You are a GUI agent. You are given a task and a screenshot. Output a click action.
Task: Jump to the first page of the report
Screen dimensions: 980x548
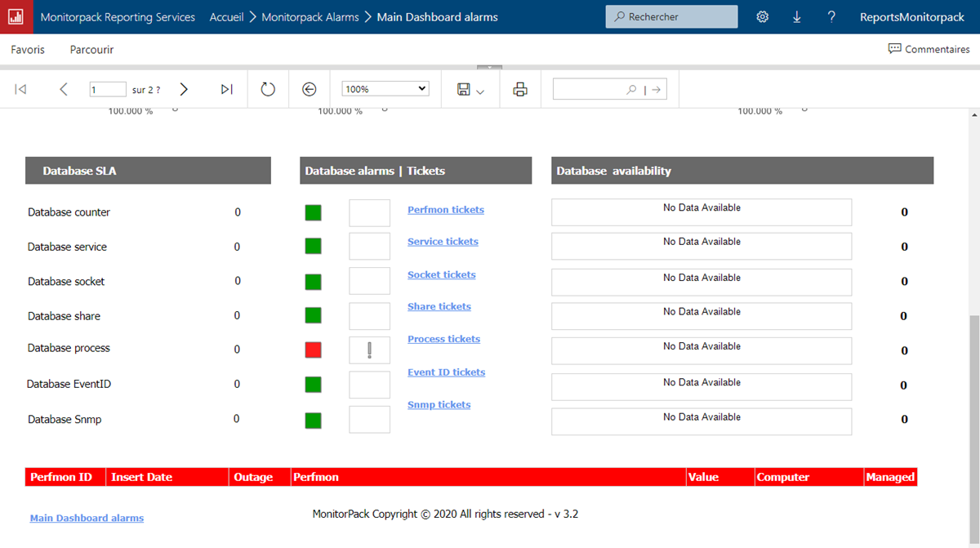pyautogui.click(x=20, y=89)
